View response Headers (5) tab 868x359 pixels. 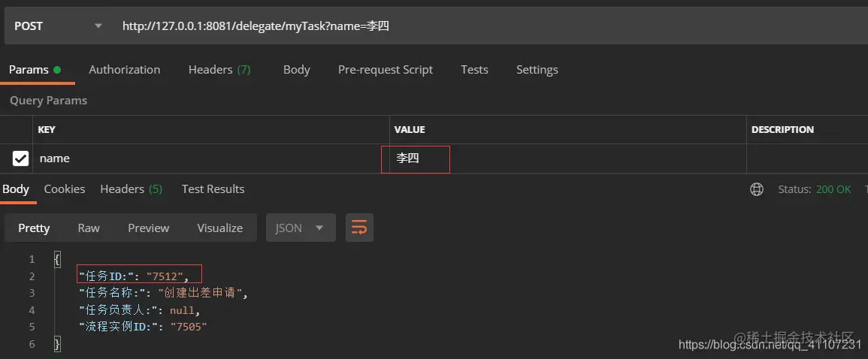click(132, 189)
